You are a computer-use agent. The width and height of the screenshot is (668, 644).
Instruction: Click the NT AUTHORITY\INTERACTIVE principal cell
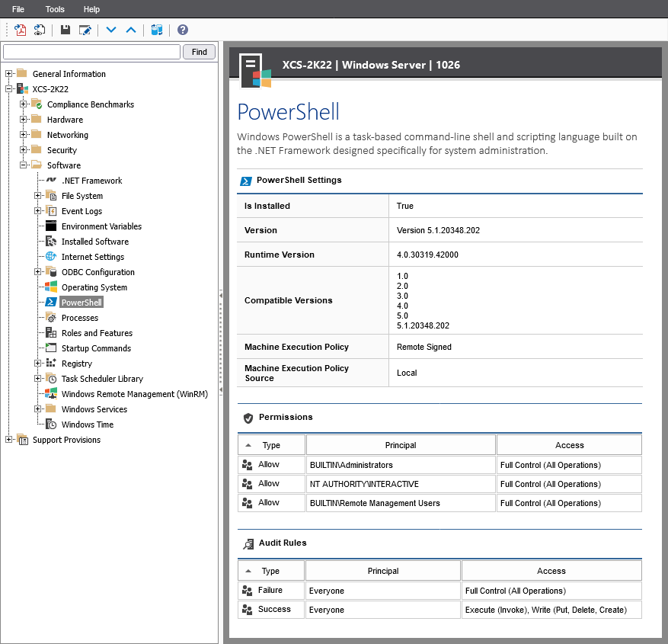[x=401, y=484]
